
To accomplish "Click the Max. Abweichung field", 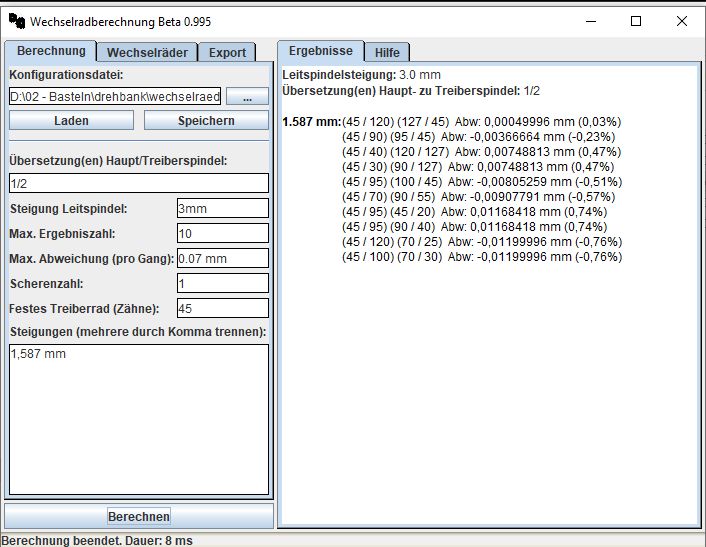I will (222, 258).
